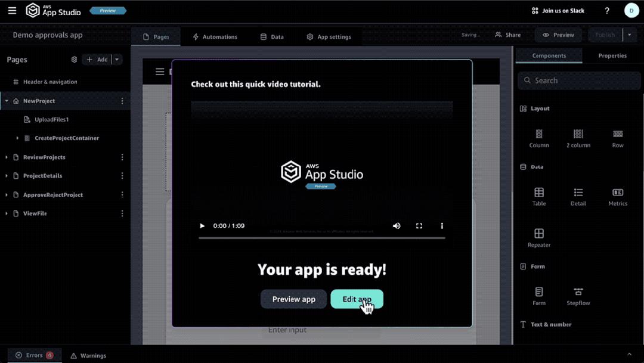
Task: Open the App settings tab
Action: pyautogui.click(x=329, y=36)
